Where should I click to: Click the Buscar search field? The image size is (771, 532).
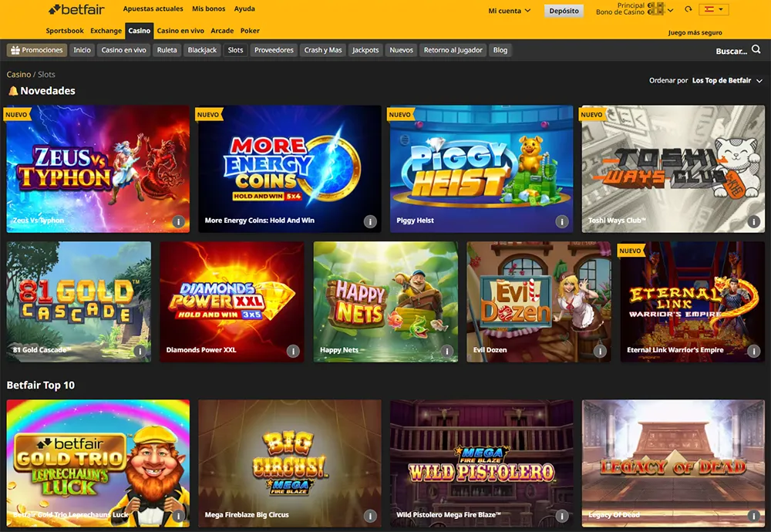(x=731, y=51)
